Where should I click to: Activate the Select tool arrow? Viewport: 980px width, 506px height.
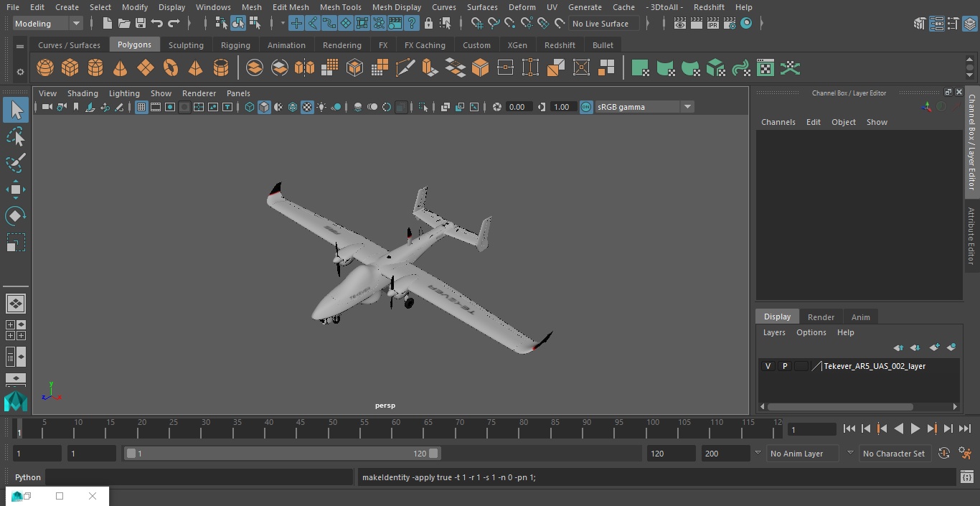coord(16,110)
